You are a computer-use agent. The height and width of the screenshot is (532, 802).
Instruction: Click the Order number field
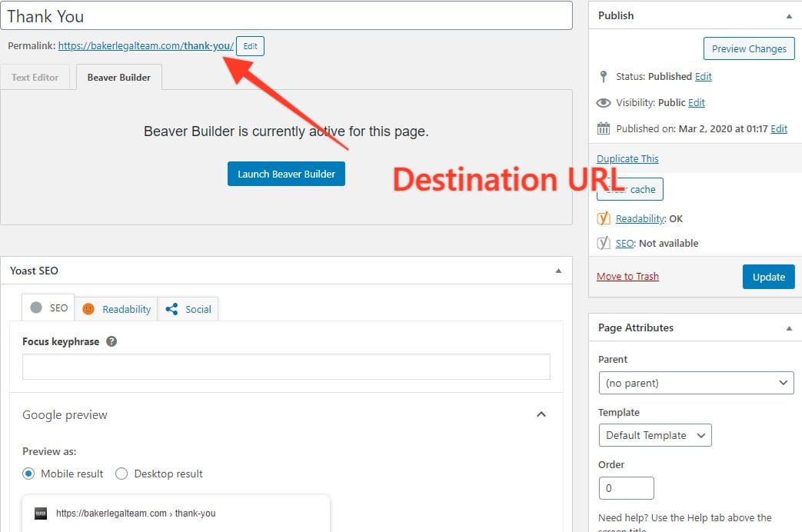626,488
